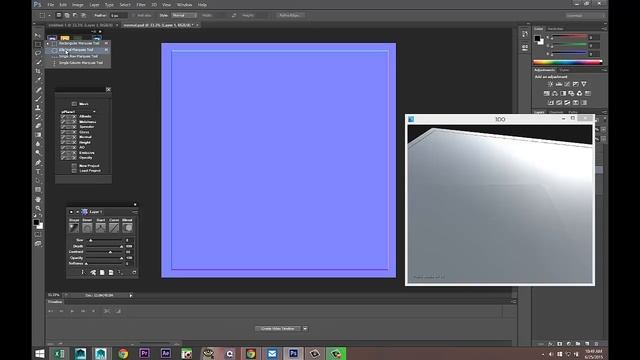Add a Levels adjustment
640x360 pixels.
[x=559, y=84]
